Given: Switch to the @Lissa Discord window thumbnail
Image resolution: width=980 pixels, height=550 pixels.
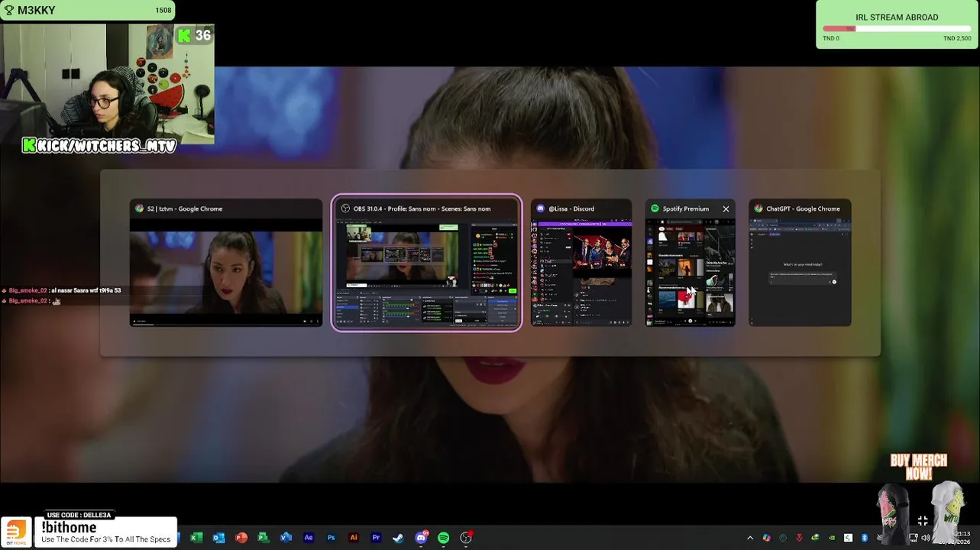Looking at the screenshot, I should point(581,263).
